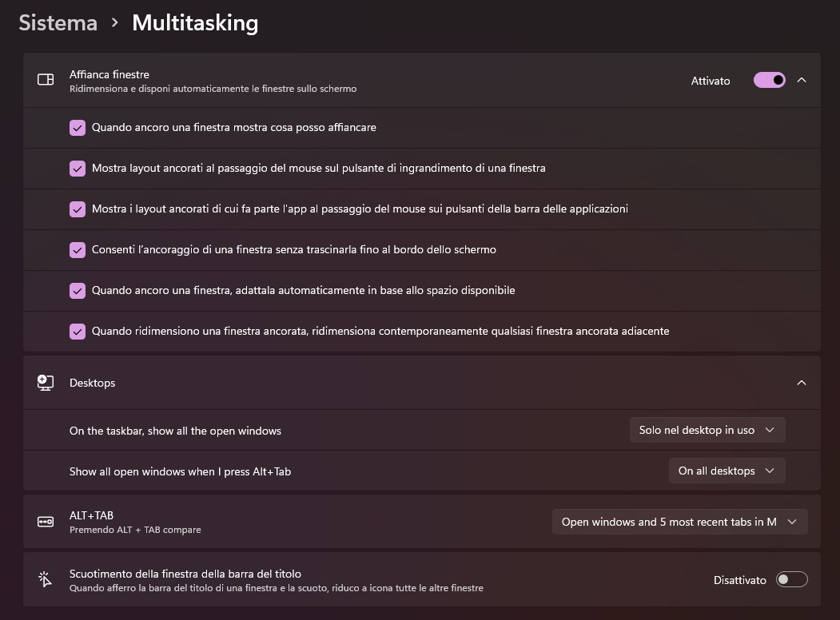The width and height of the screenshot is (840, 620).
Task: Uncheck "adattala automaticamente in base allo spazio" checkbox
Action: coord(78,291)
